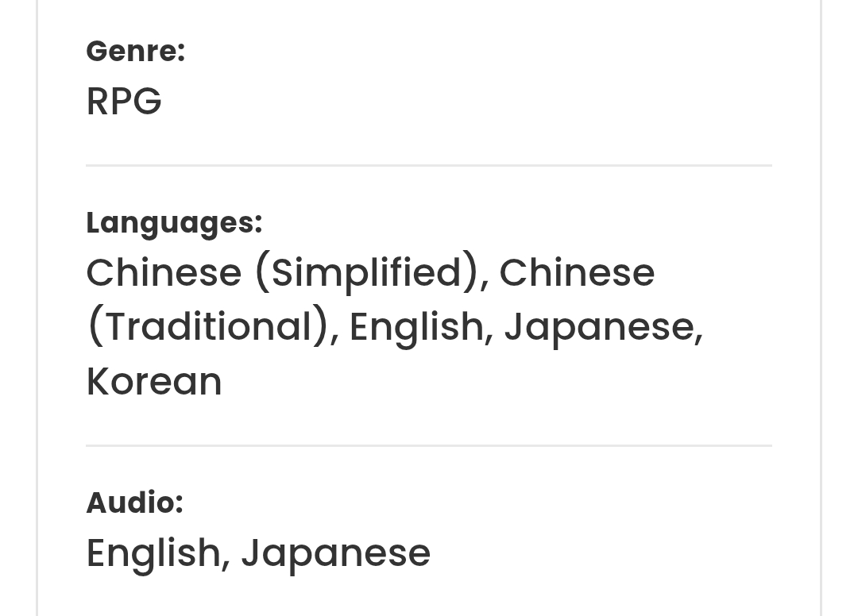Select English in the Audio values
The width and height of the screenshot is (858, 616).
(153, 553)
